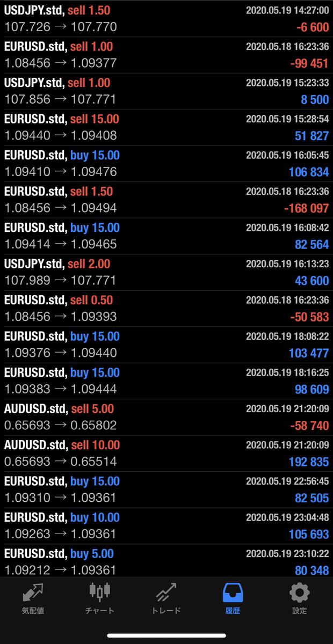Open EURUSD sell 0.50 history entry

click(x=166, y=309)
